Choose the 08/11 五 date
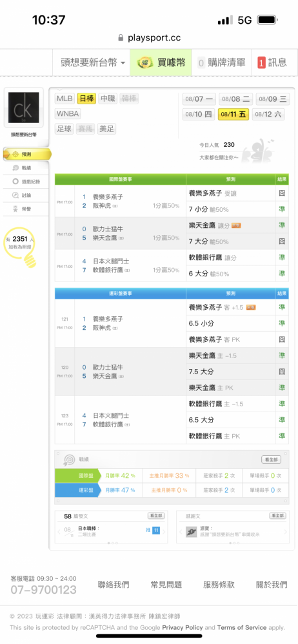Screen dimensions: 298x644 233,114
